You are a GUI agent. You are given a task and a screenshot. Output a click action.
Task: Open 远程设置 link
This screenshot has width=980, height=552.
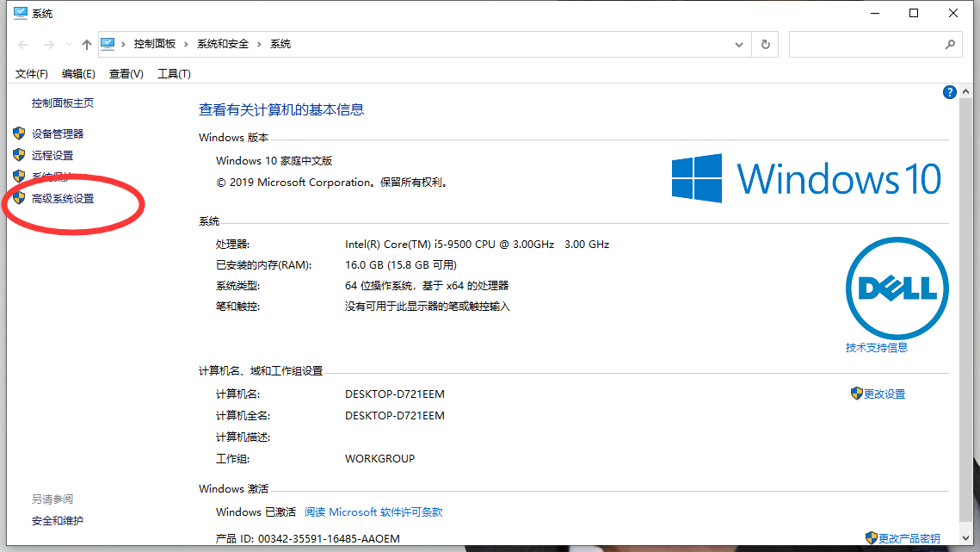(x=52, y=155)
